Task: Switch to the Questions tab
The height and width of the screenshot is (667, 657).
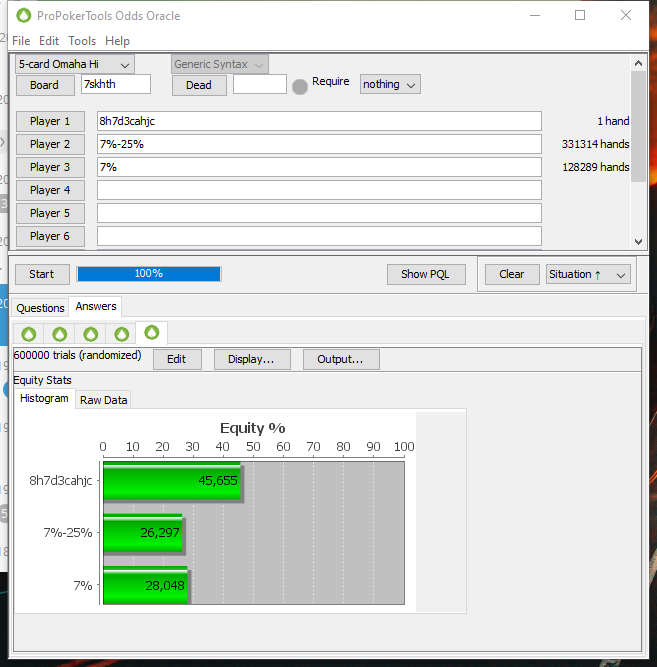Action: click(x=40, y=308)
